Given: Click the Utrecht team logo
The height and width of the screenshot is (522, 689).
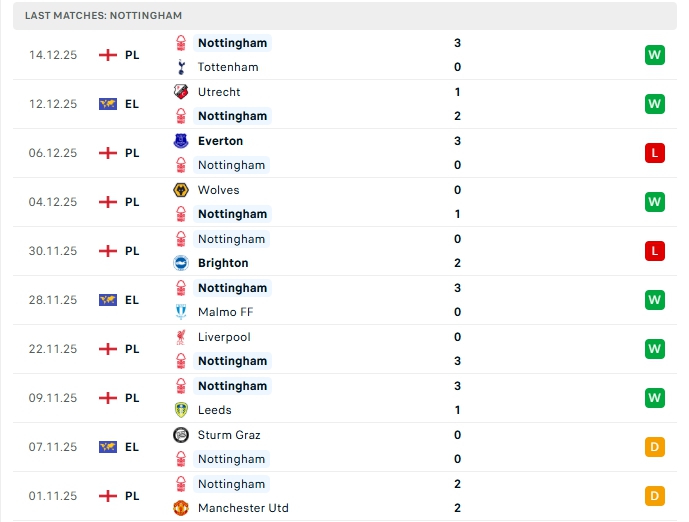Looking at the screenshot, I should (181, 92).
